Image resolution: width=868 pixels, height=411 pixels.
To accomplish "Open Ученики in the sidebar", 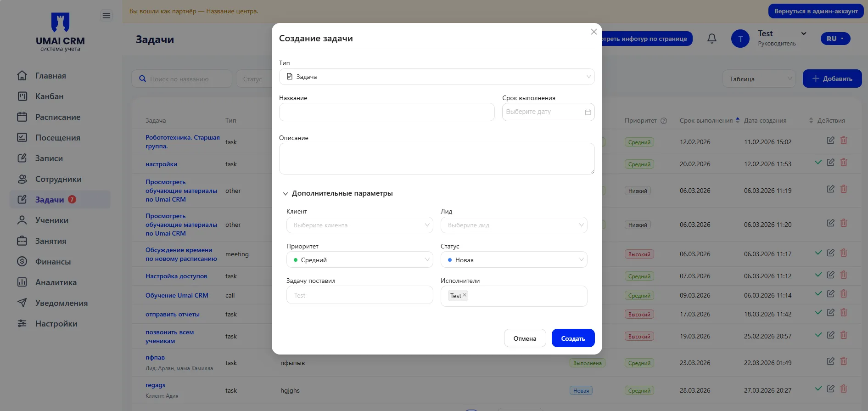I will coord(60,220).
